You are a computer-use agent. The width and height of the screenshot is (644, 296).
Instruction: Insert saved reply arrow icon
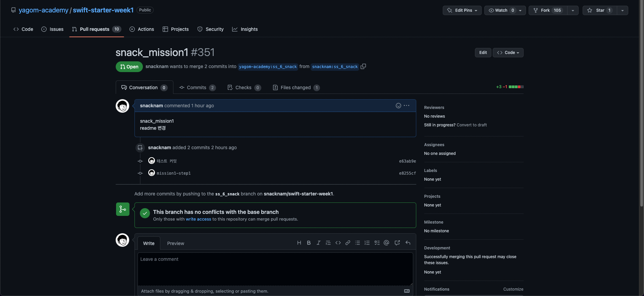tap(408, 243)
